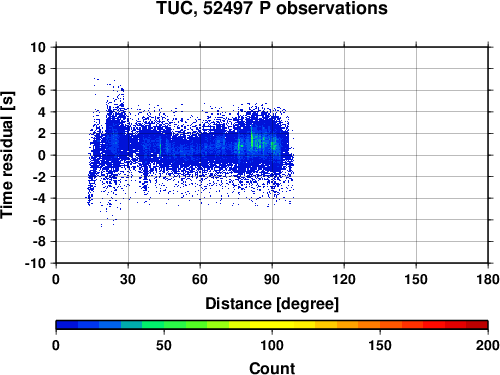Click the scattered outlier points near 7 seconds residual

click(96, 79)
